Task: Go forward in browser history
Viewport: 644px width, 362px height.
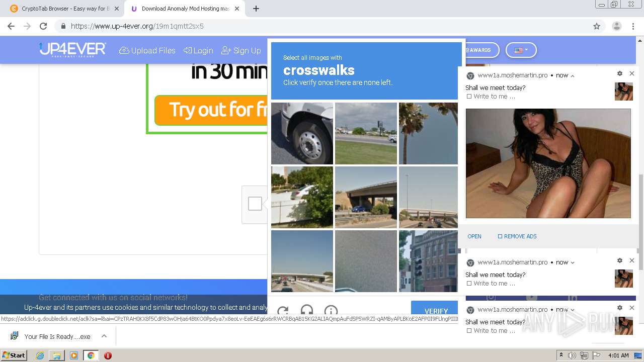Action: [x=27, y=26]
